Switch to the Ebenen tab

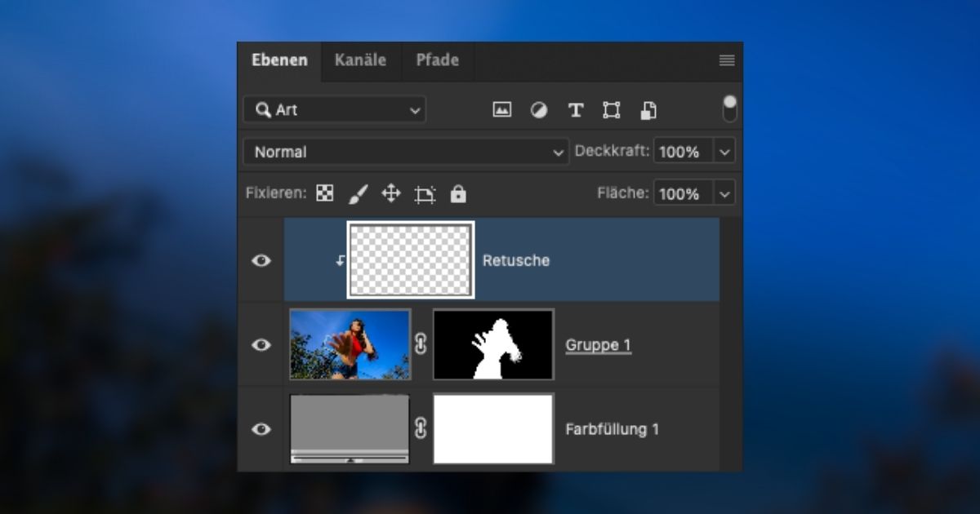(279, 60)
